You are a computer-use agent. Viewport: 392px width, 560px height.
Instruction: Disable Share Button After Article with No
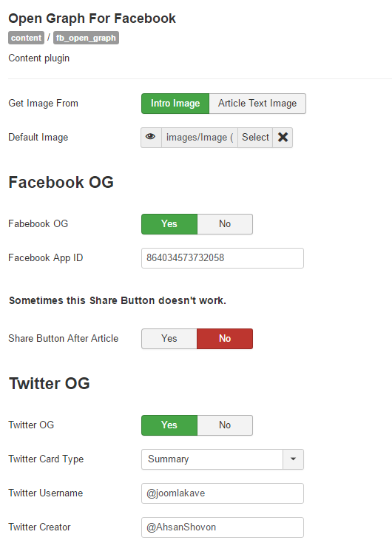(225, 339)
